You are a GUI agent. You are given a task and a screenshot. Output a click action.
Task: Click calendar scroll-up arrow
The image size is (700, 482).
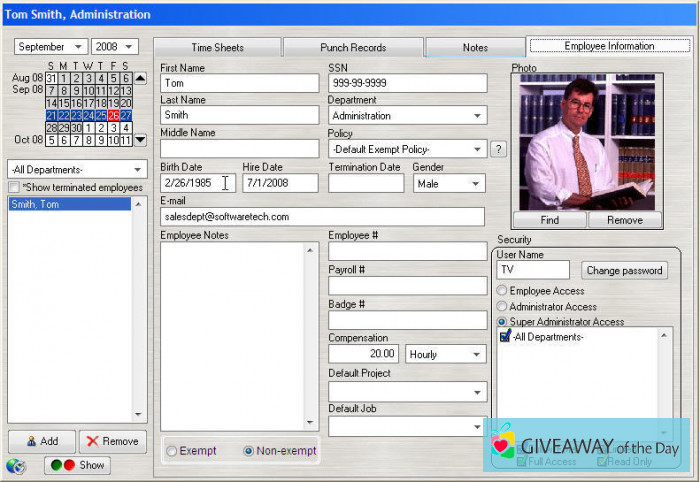coord(140,78)
